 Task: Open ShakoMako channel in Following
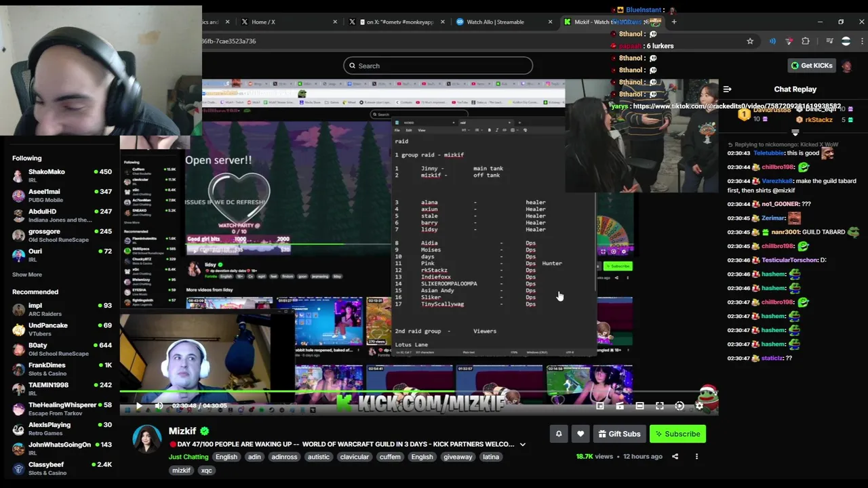(62, 175)
